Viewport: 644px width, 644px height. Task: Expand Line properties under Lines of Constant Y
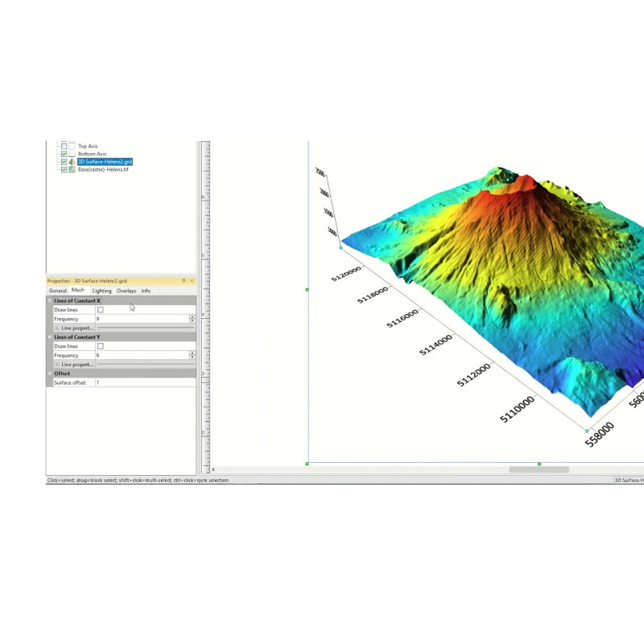[x=56, y=365]
